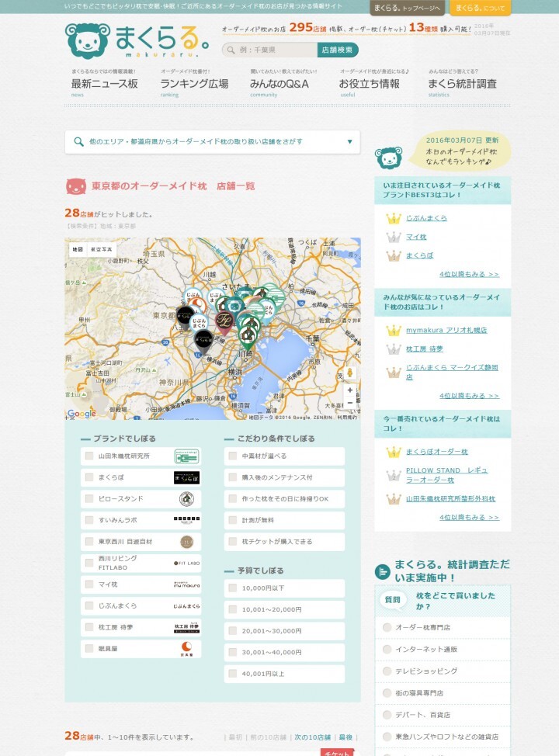Image resolution: width=559 pixels, height=756 pixels.
Task: Enable the 計測が無料 condition
Action: tap(232, 520)
